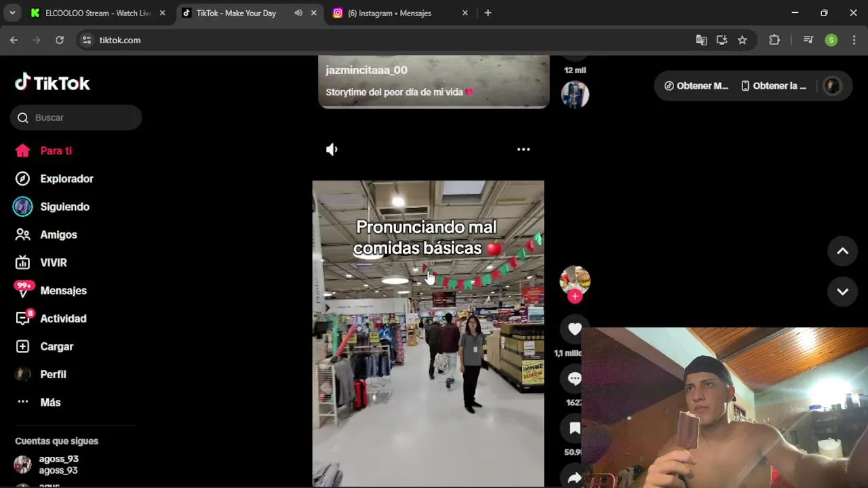Mute the video with the speaker icon
The height and width of the screenshot is (488, 868).
332,149
